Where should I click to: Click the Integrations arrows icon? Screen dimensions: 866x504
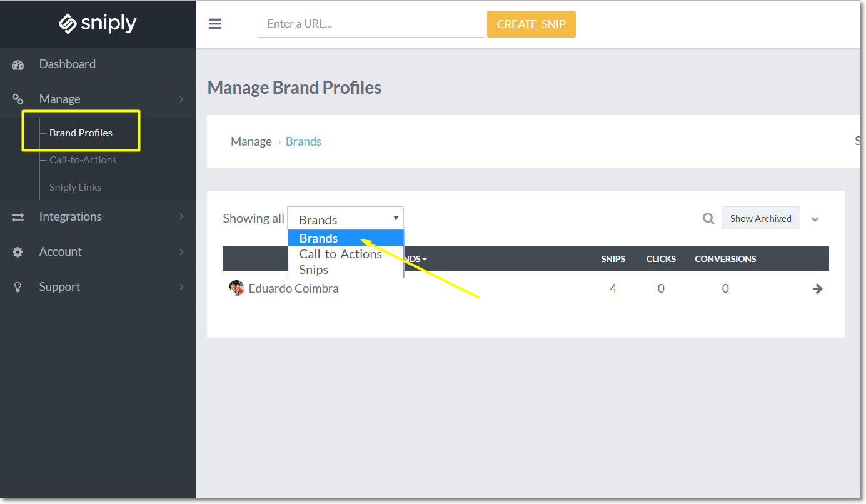tap(18, 217)
